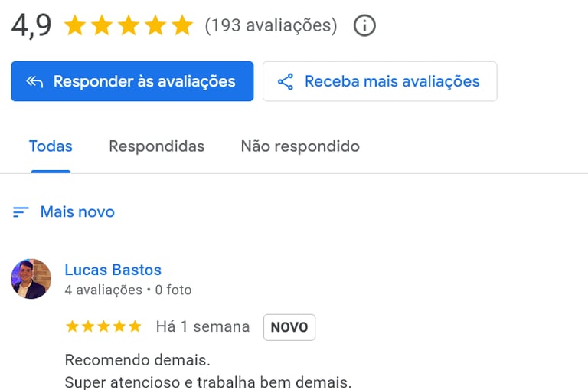This screenshot has width=588, height=390.
Task: Click the NOVO badge on the review
Action: click(289, 327)
